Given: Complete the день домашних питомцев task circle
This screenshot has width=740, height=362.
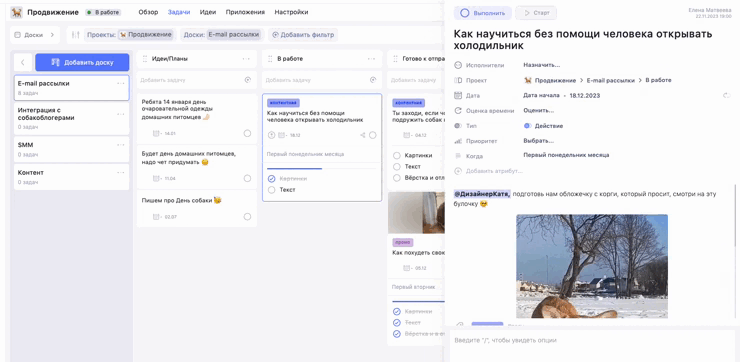Looking at the screenshot, I should [247, 178].
